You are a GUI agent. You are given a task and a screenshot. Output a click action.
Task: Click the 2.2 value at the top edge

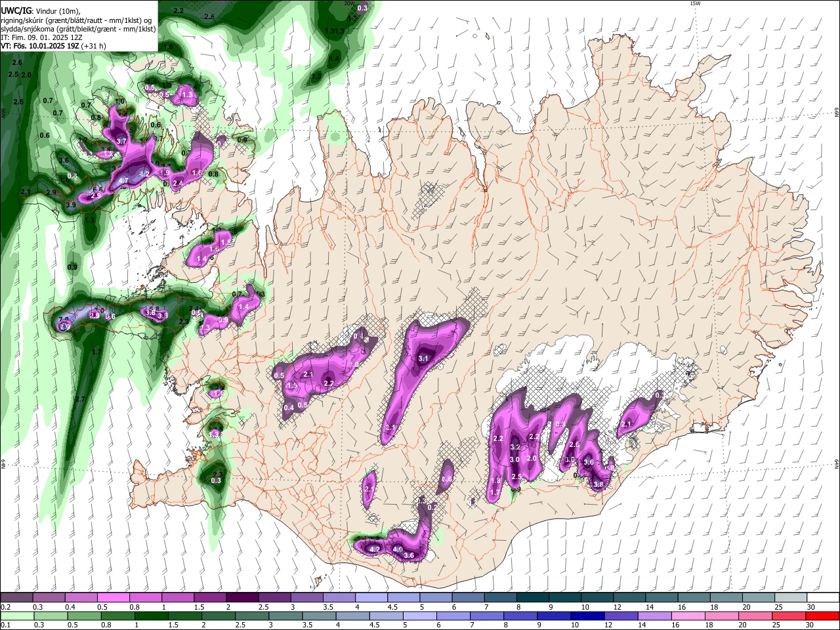(x=179, y=10)
